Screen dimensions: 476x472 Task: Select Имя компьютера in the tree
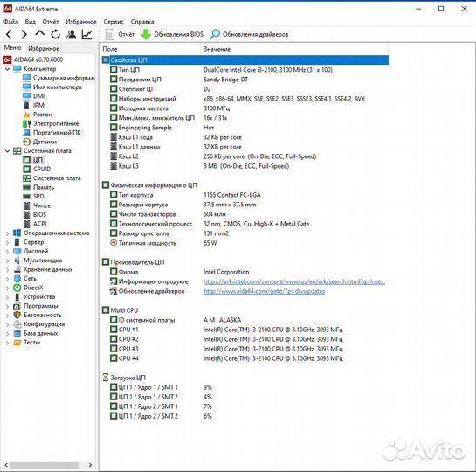pyautogui.click(x=52, y=87)
